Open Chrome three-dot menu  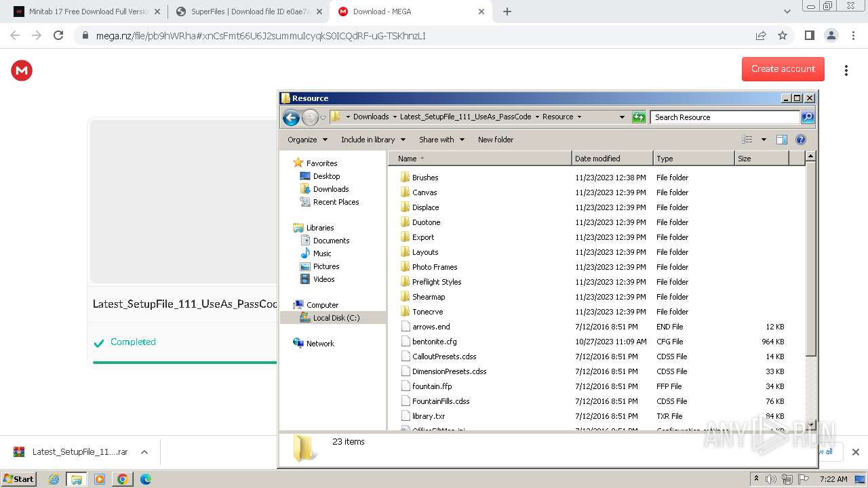pos(852,35)
